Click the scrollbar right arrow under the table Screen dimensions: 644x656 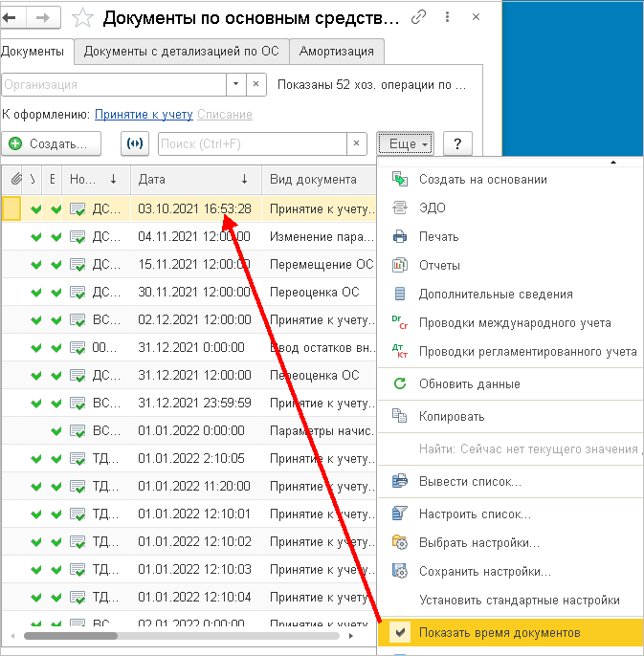click(x=350, y=636)
